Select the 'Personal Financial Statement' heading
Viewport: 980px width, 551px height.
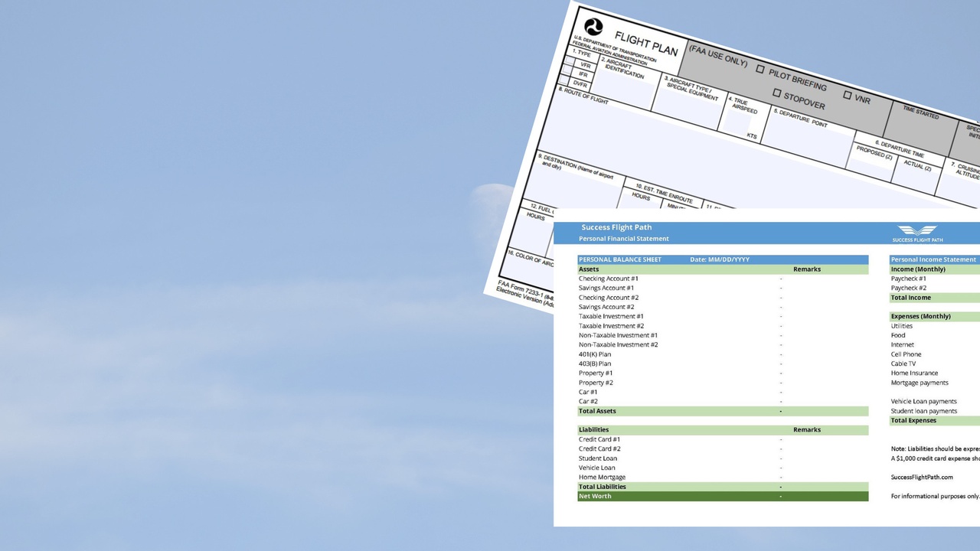click(624, 239)
